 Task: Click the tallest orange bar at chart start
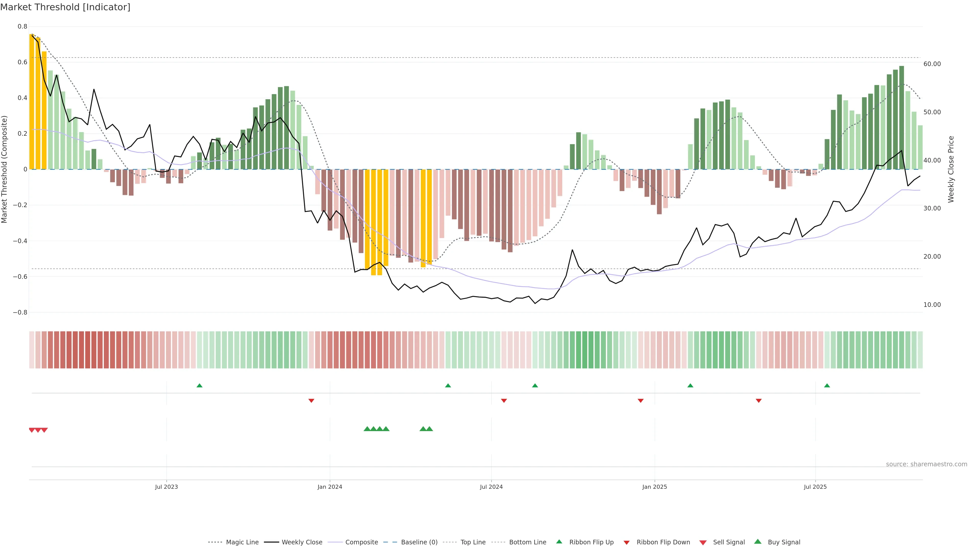pyautogui.click(x=32, y=102)
